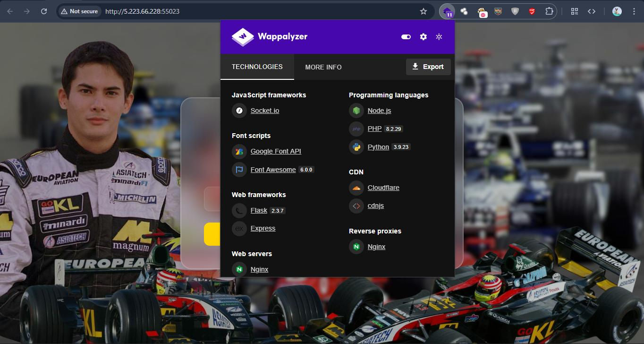Open the Font Awesome link

pos(273,170)
